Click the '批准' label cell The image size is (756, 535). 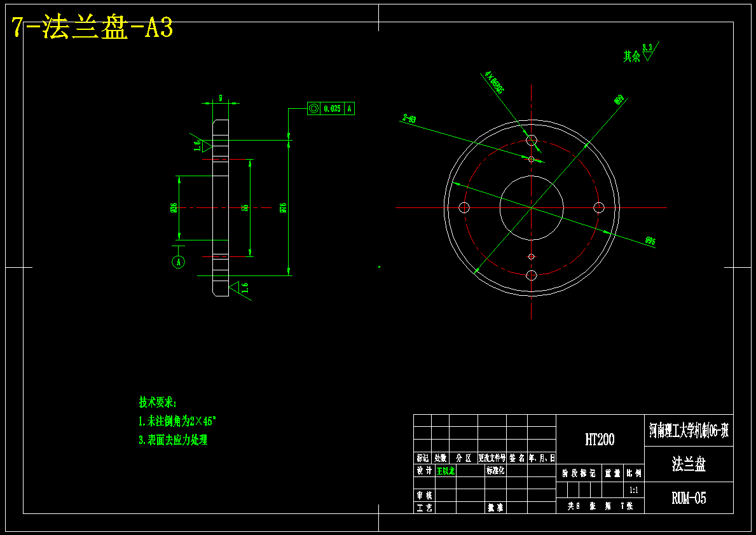click(496, 508)
